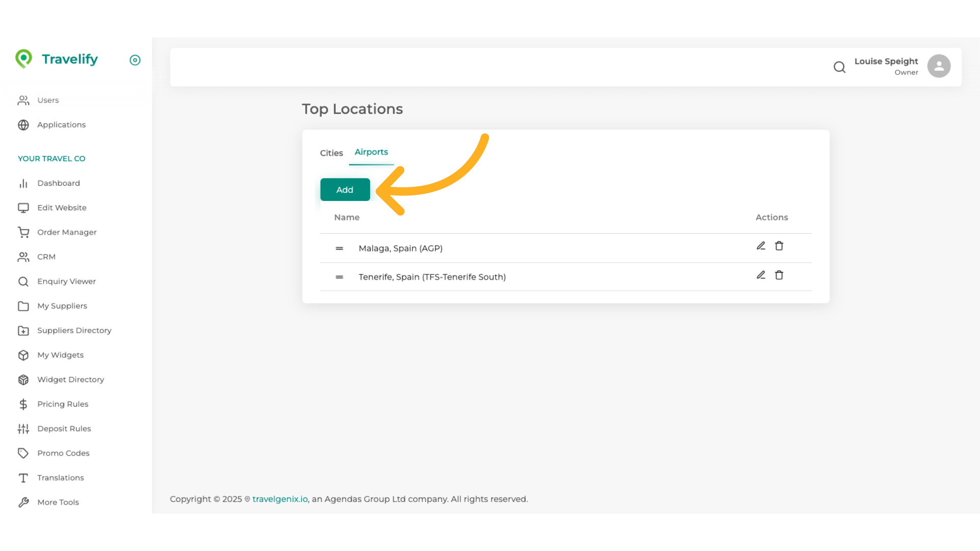Viewport: 980px width, 551px height.
Task: Open the user avatar profile icon
Action: [939, 66]
